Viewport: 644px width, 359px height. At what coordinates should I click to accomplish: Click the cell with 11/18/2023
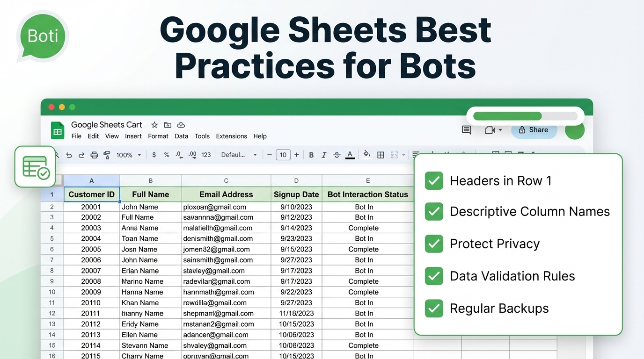point(296,313)
